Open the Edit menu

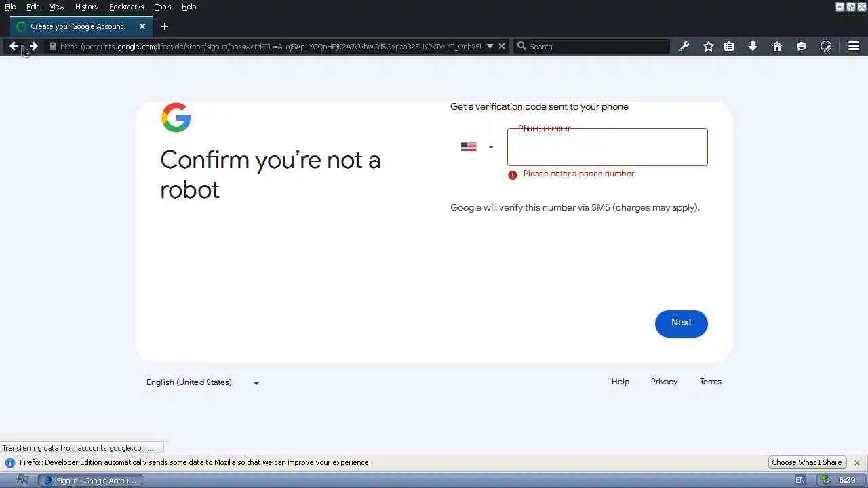click(33, 7)
